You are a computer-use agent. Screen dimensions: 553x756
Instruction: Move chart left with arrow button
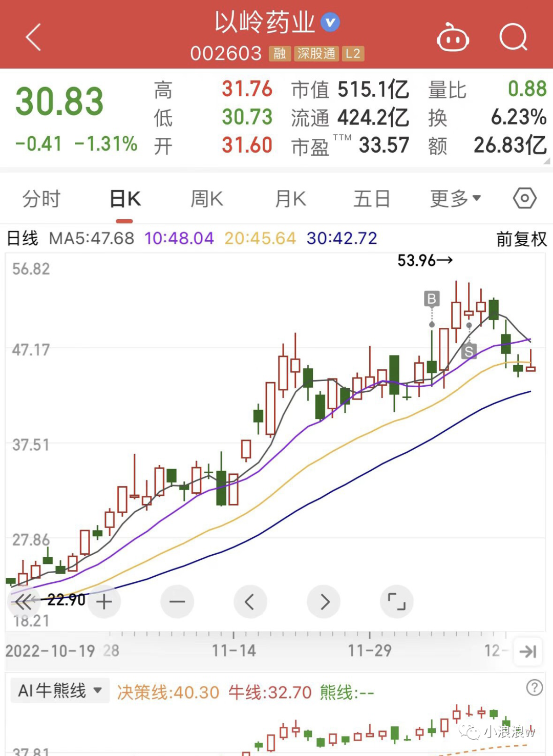coord(250,601)
